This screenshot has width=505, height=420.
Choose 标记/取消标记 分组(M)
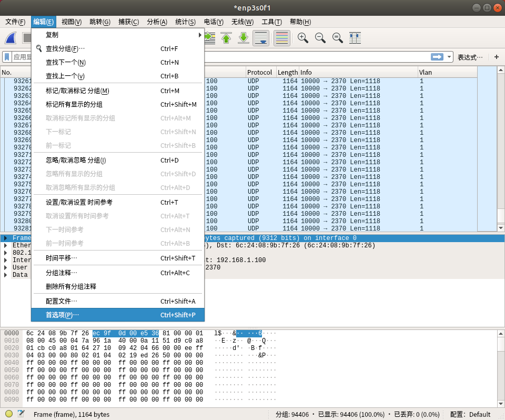117,91
